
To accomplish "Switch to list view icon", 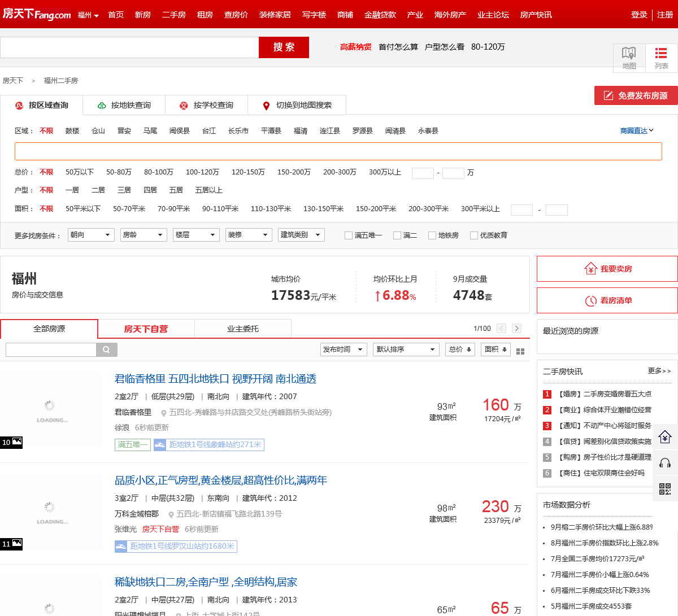I will pos(661,58).
